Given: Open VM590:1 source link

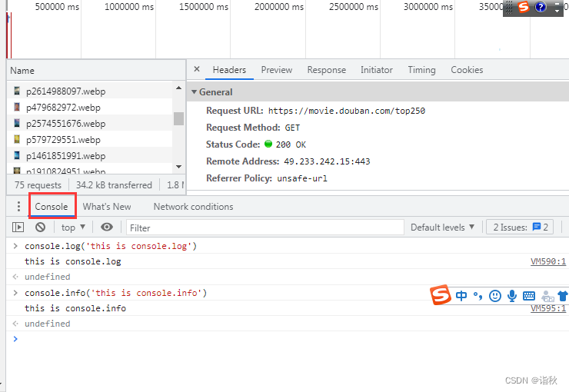Looking at the screenshot, I should click(548, 261).
